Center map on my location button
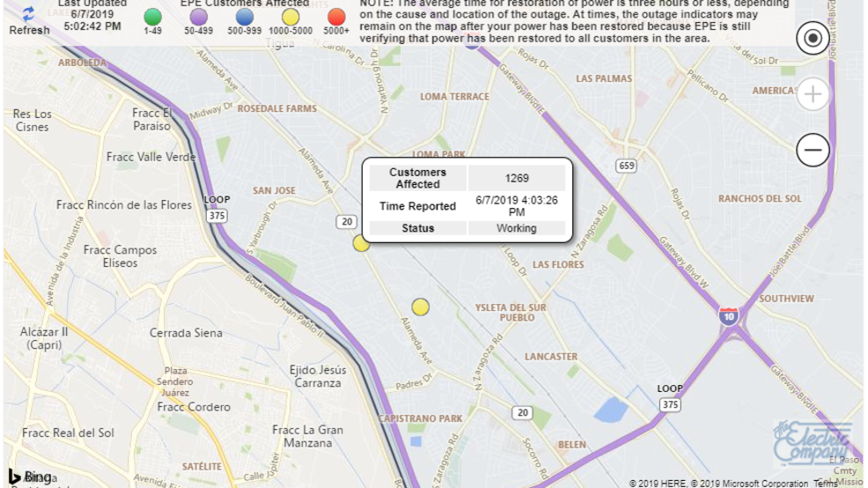The width and height of the screenshot is (868, 488). [x=813, y=39]
